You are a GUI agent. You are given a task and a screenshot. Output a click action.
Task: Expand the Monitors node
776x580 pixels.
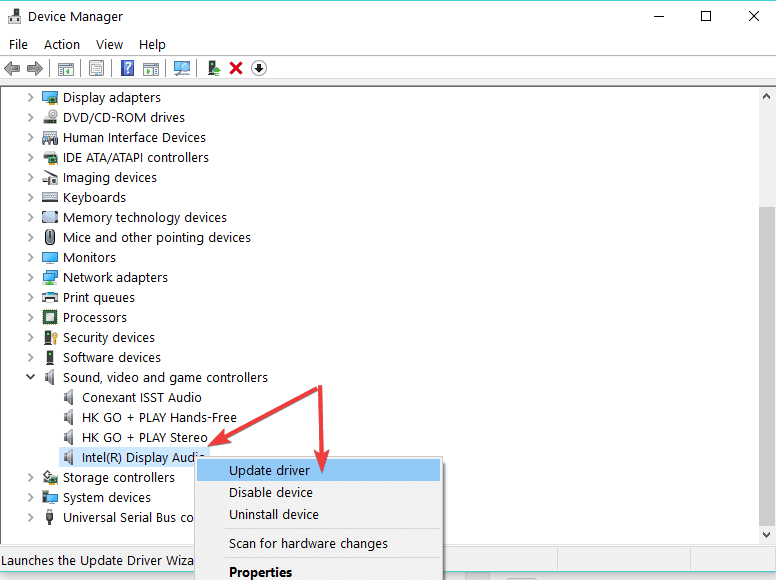tap(30, 257)
